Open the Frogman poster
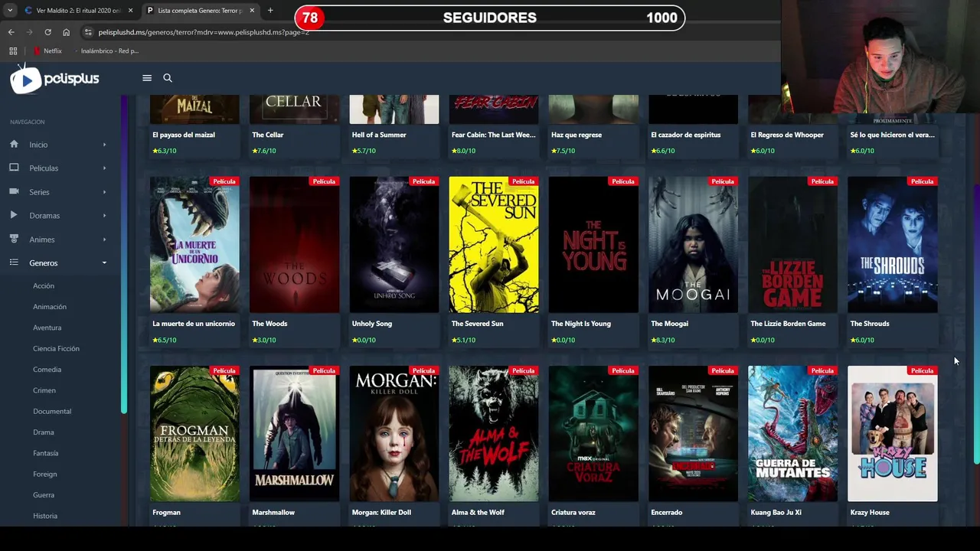Image resolution: width=980 pixels, height=551 pixels. point(194,434)
